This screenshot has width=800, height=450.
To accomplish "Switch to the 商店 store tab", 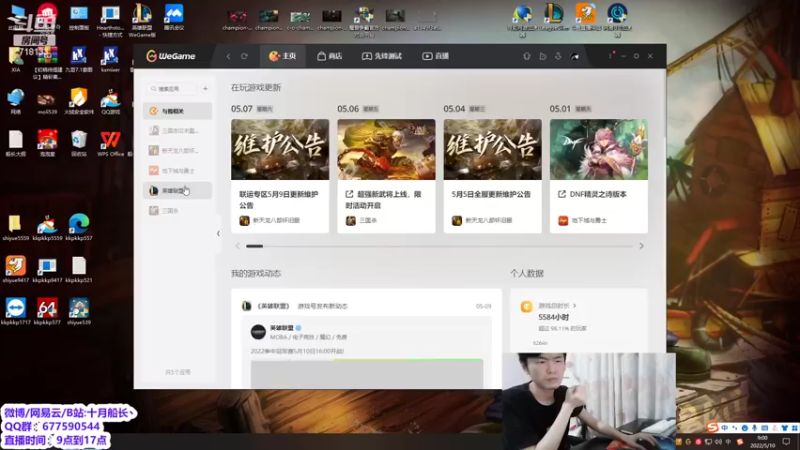I will pyautogui.click(x=330, y=56).
